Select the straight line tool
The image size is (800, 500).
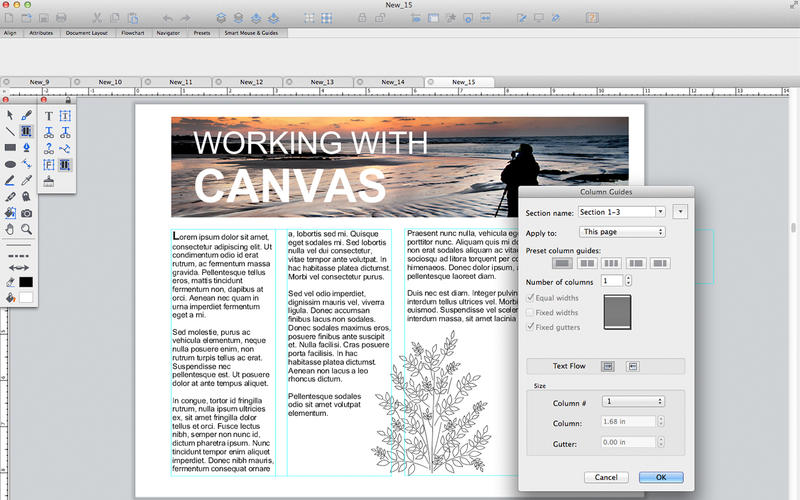(x=10, y=132)
